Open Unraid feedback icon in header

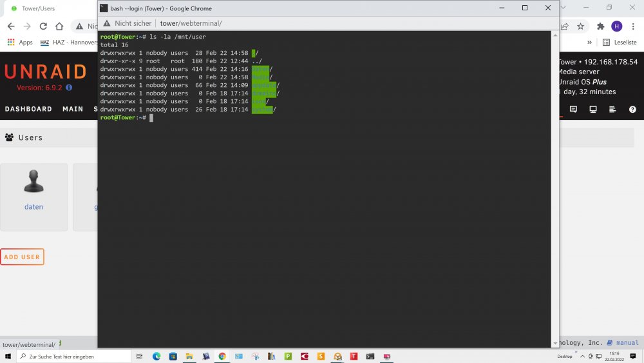[573, 110]
